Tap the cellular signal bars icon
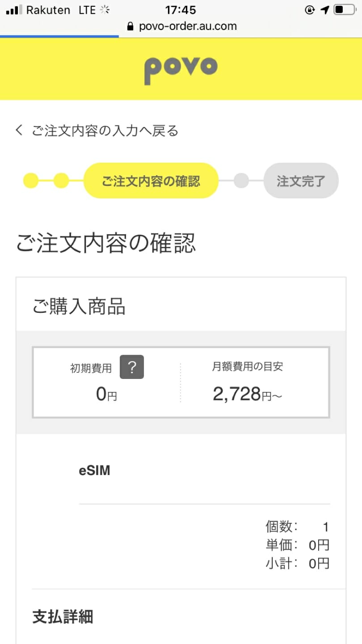 click(x=14, y=10)
